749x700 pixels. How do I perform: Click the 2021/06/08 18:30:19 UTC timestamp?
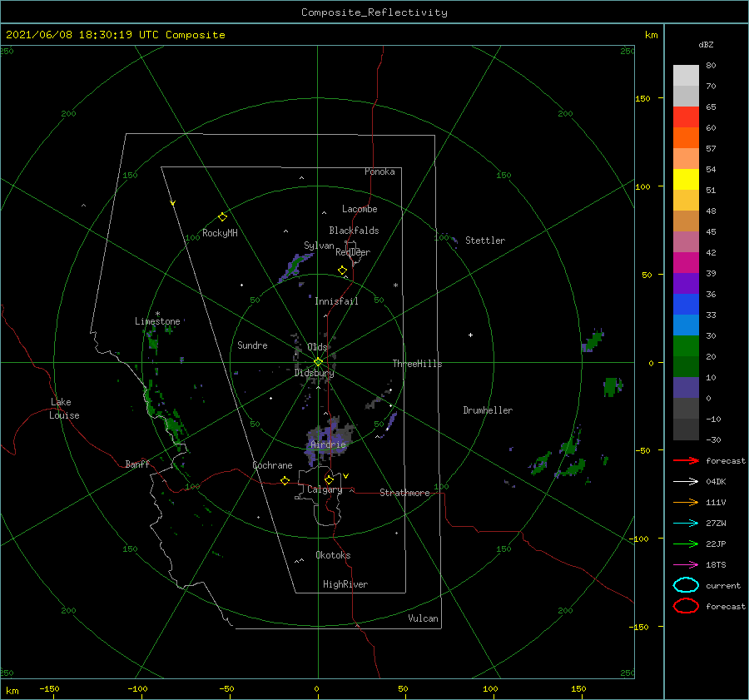pyautogui.click(x=82, y=34)
